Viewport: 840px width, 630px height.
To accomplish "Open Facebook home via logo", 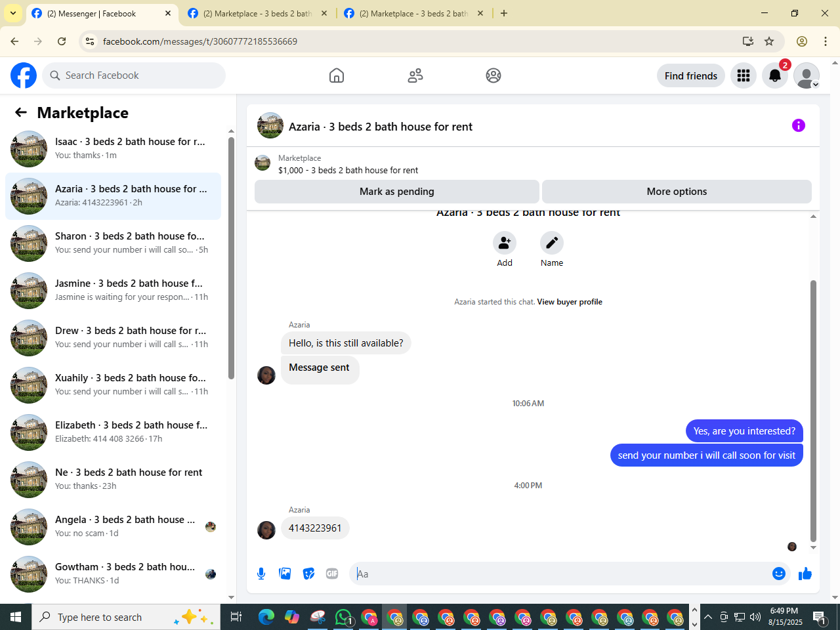I will [24, 75].
